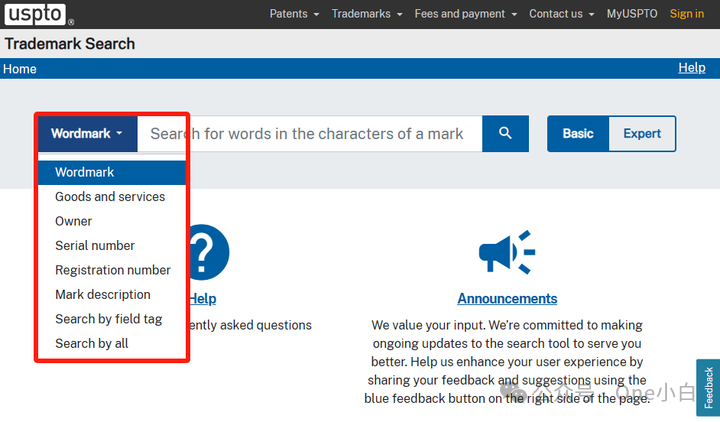Switch to Expert search mode
This screenshot has height=422, width=720.
point(642,134)
